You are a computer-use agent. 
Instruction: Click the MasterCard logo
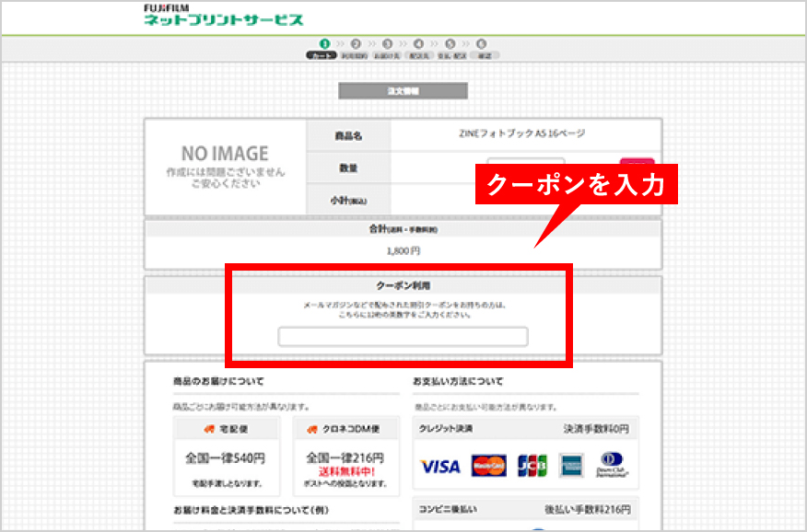tap(488, 467)
